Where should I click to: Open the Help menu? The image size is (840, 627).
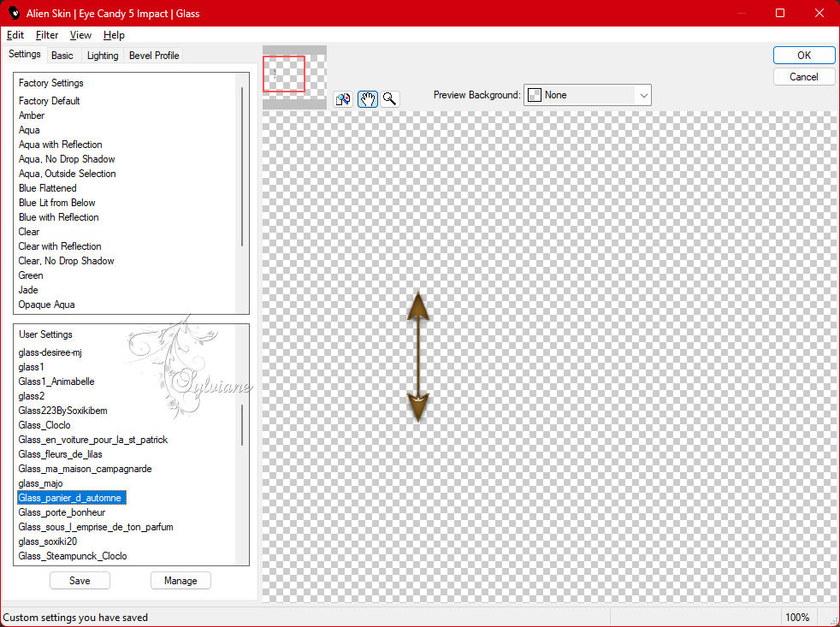114,35
